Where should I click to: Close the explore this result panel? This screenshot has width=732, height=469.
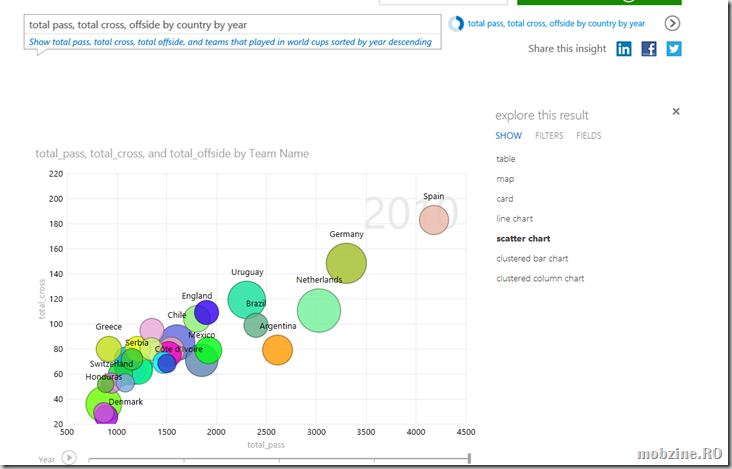(676, 111)
